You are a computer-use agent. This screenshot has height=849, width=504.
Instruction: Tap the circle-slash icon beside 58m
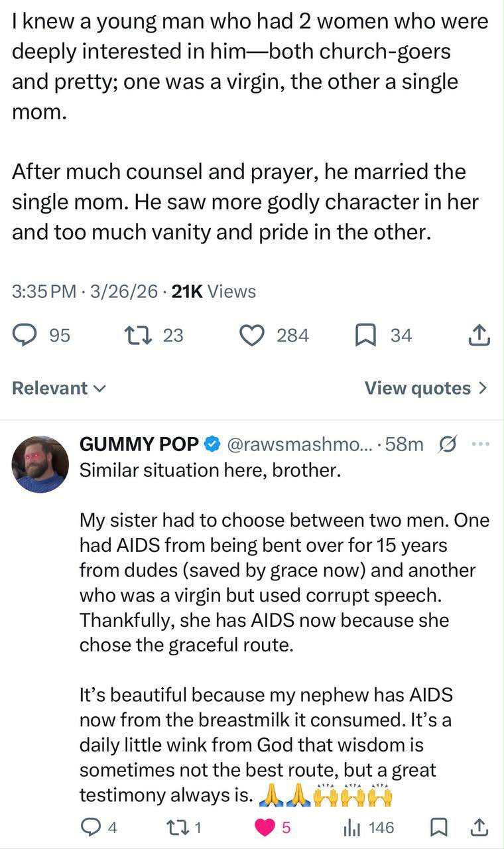click(447, 444)
